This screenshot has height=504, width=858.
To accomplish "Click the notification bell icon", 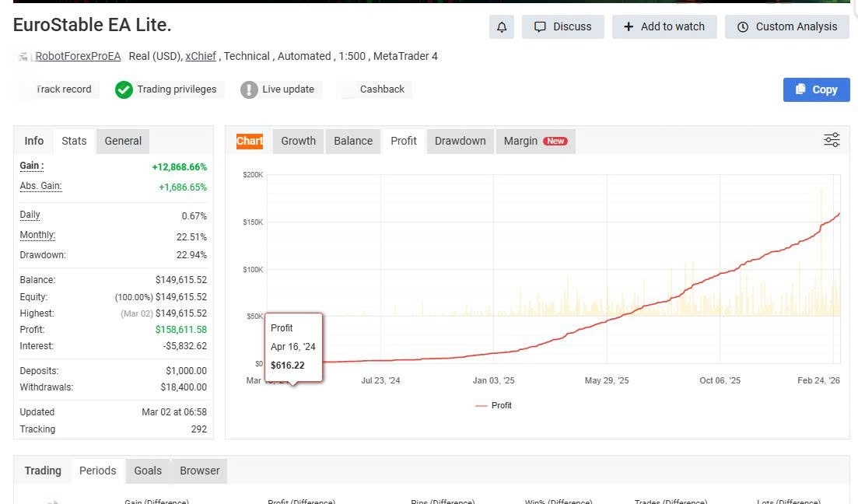I will coord(502,26).
